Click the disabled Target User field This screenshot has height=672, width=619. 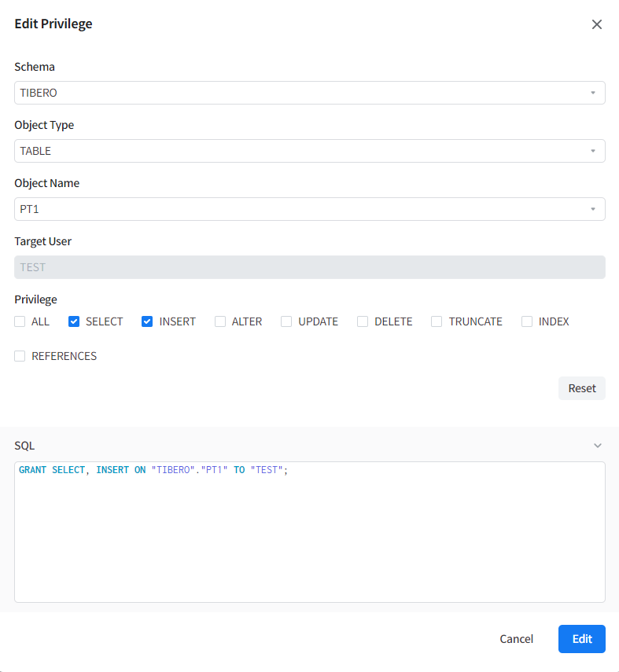(x=309, y=267)
